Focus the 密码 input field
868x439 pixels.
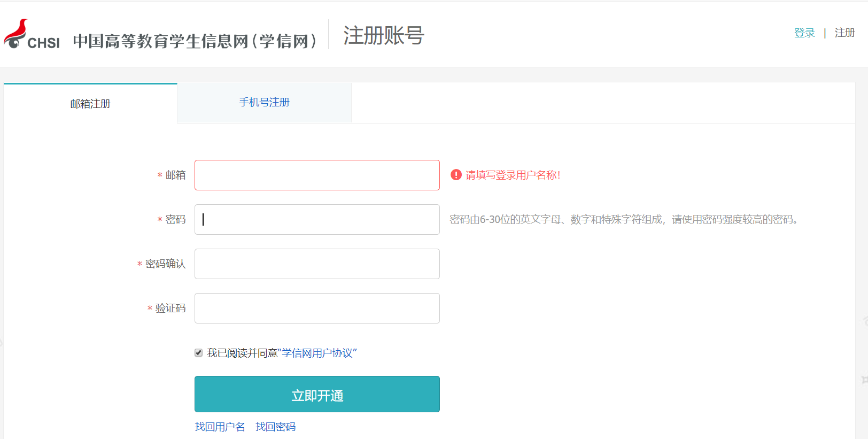(x=317, y=219)
